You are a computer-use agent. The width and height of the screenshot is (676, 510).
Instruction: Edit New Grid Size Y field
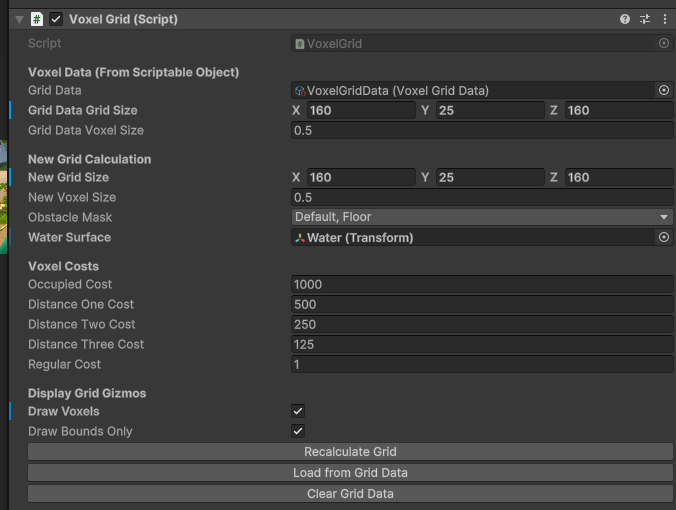point(490,177)
